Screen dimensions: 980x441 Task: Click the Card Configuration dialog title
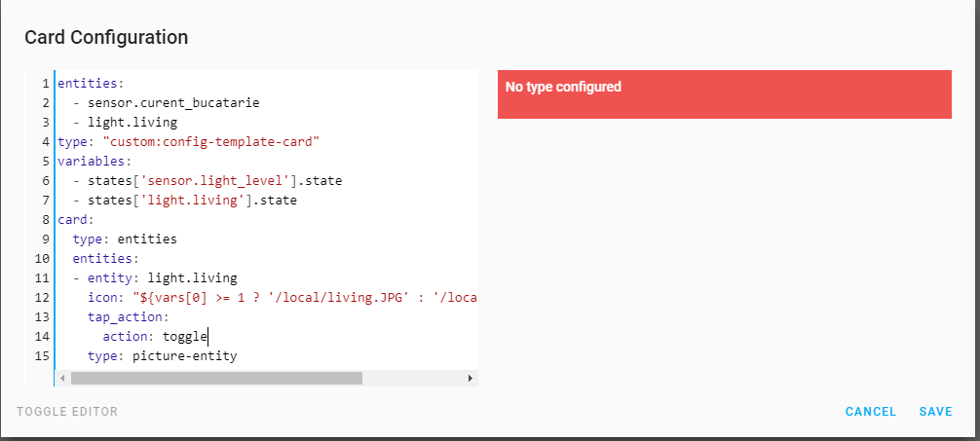[106, 37]
